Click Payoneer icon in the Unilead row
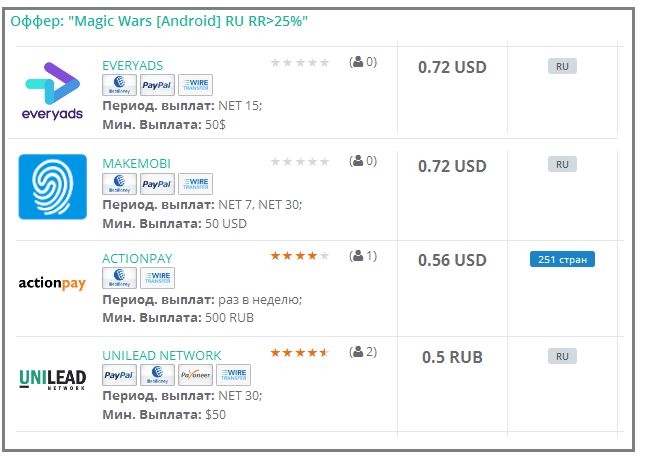This screenshot has width=645, height=463. coord(195,375)
